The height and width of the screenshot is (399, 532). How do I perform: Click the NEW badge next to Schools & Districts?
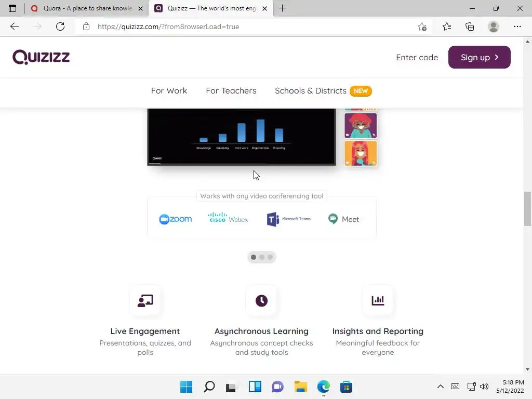click(361, 91)
